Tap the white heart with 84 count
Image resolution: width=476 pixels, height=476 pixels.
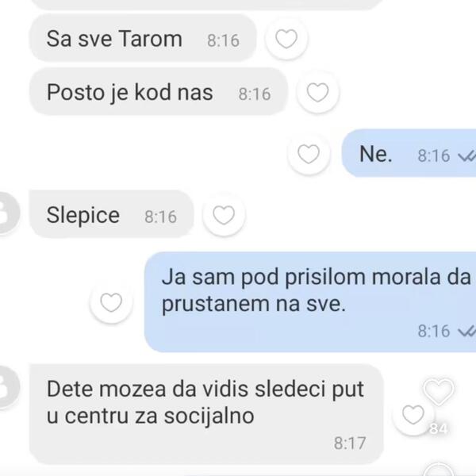439,392
